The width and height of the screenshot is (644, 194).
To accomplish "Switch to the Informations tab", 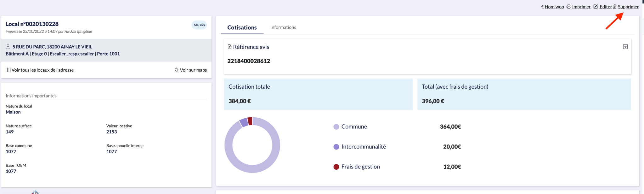I will (283, 27).
